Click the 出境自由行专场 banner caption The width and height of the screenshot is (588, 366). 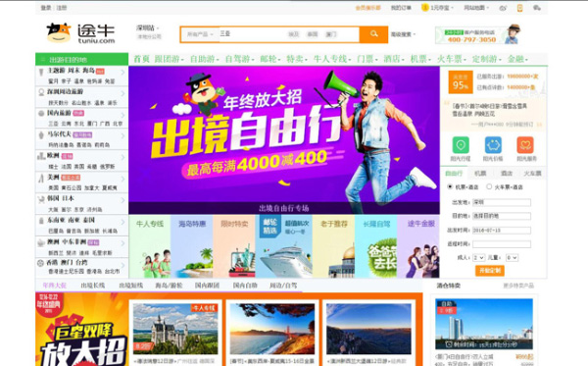coord(284,208)
